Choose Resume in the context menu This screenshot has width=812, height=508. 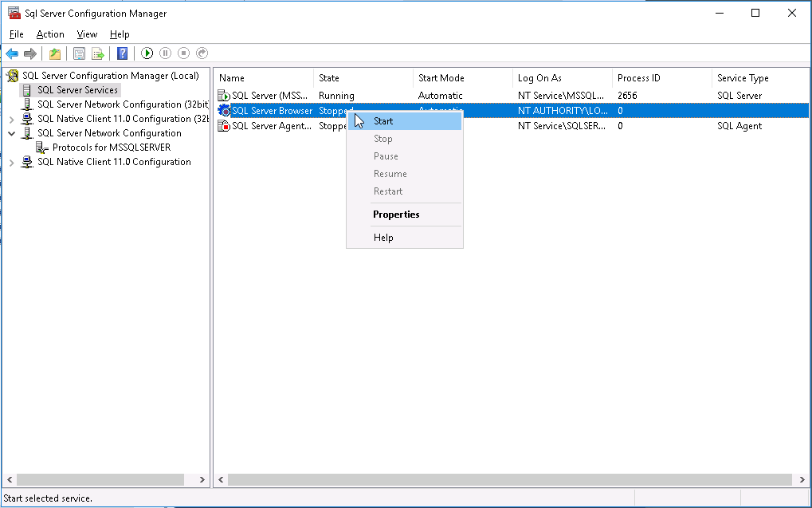pyautogui.click(x=405, y=174)
